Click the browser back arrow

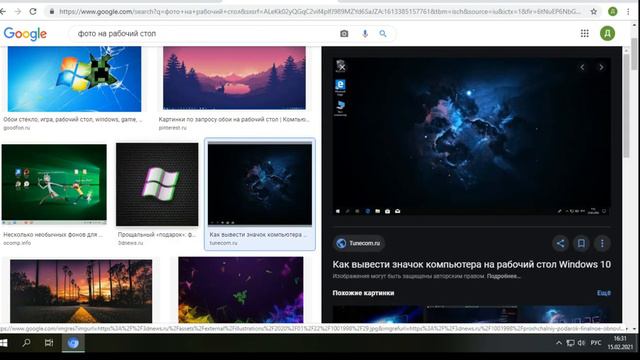2,12
